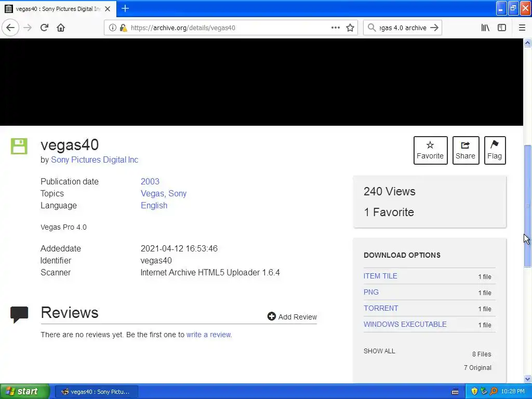Download the TORRENT file
Image resolution: width=532 pixels, height=399 pixels.
coord(381,308)
